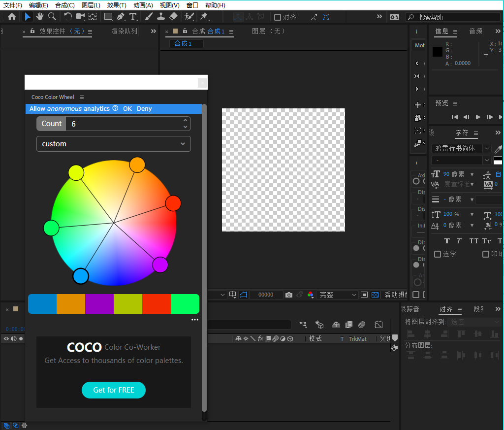Screen dimensions: 504x430
Task: Click Deny analytics link
Action: (144, 109)
